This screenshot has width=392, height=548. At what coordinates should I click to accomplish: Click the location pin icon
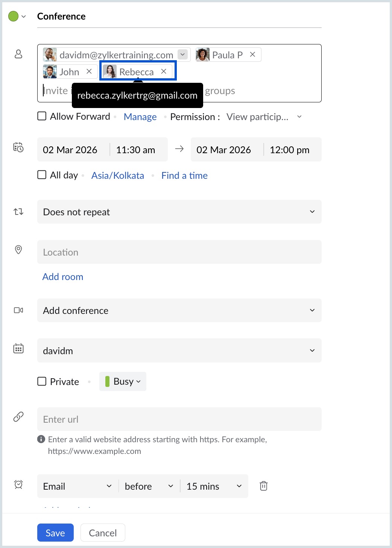[x=18, y=250]
